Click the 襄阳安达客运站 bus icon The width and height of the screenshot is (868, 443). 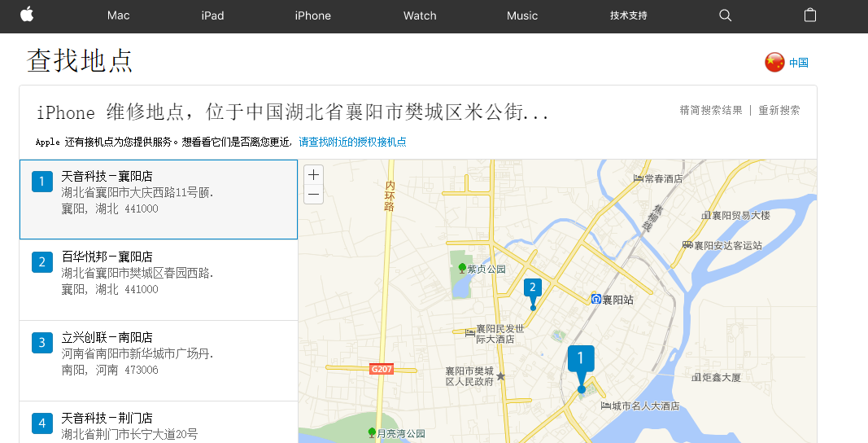click(687, 245)
